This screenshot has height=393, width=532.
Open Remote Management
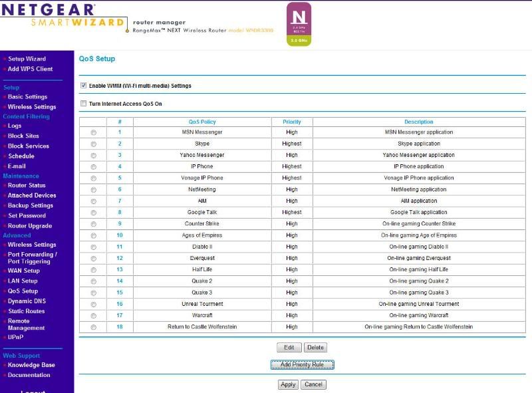click(x=26, y=325)
